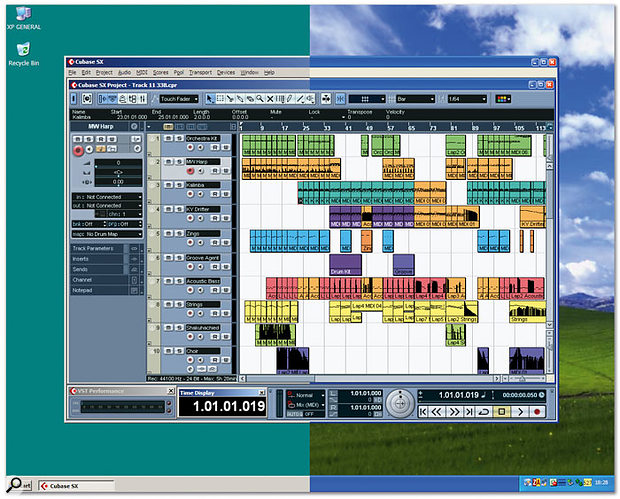Expand the Inserts inspector section
620x499 pixels.
(x=107, y=259)
